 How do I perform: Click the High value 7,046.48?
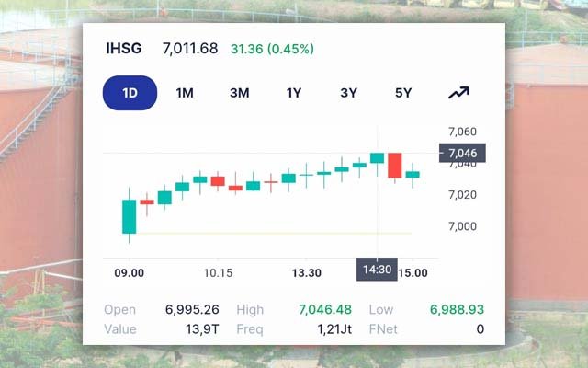325,309
